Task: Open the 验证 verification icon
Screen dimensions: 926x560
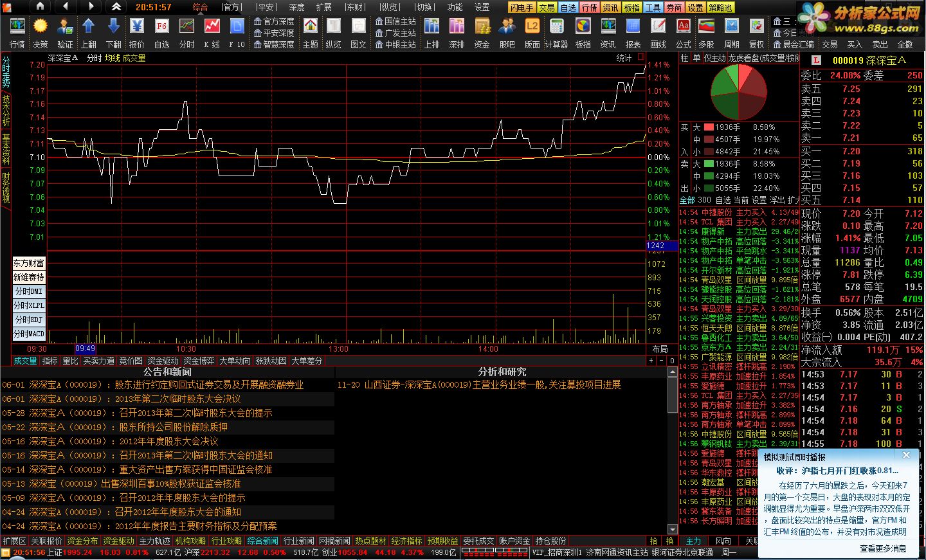Action: pos(65,33)
